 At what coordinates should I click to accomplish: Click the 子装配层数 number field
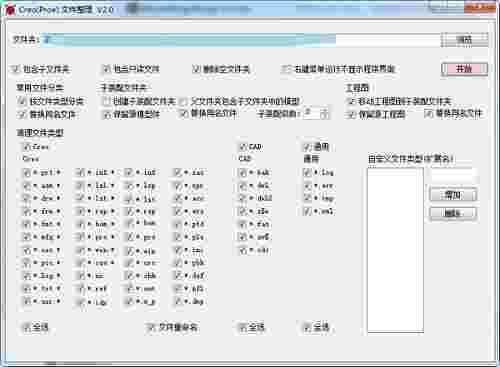tap(311, 113)
